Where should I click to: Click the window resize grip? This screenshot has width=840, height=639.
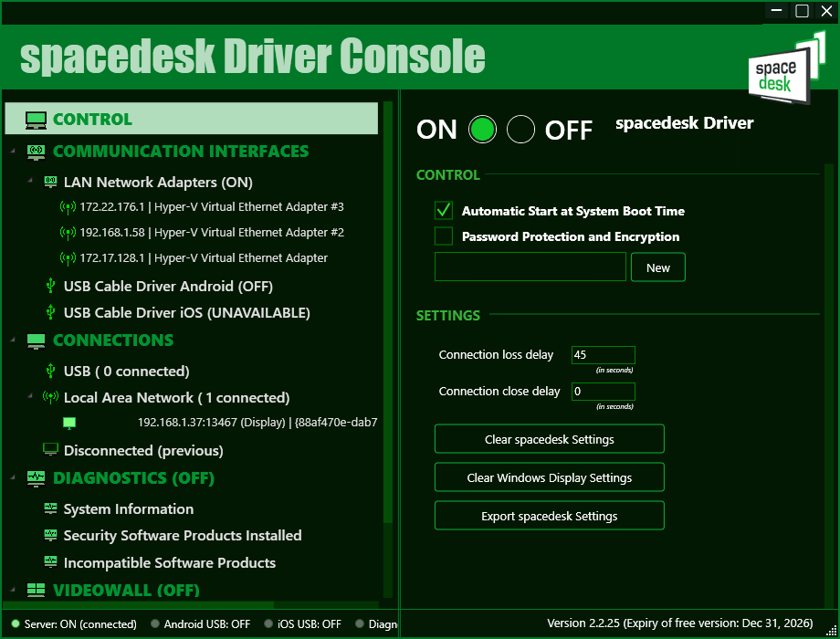pos(831,631)
